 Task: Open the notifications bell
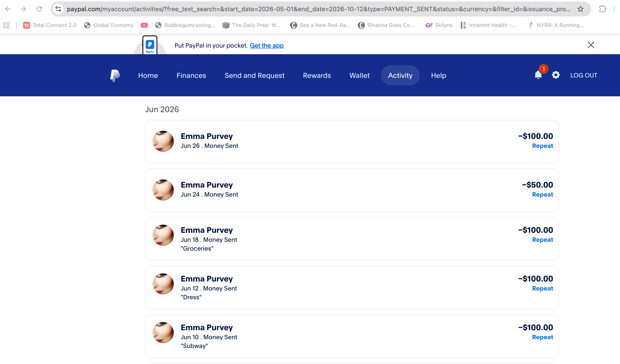click(x=538, y=75)
